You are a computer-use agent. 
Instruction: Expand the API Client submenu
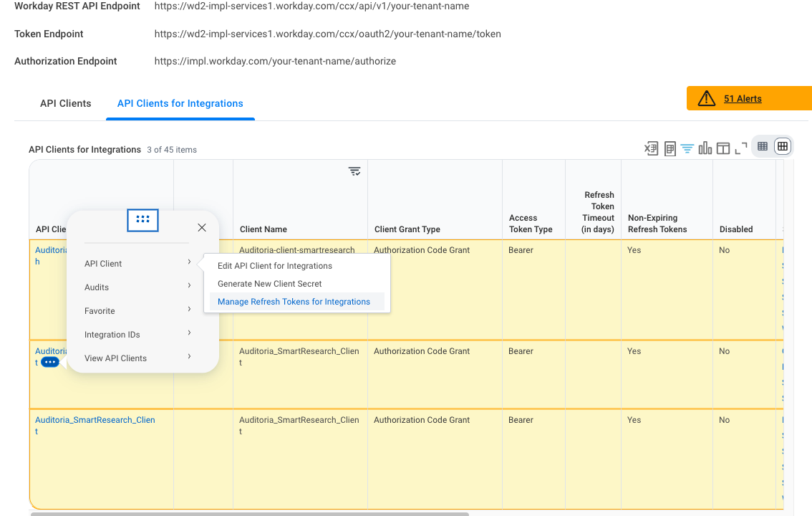(x=137, y=263)
